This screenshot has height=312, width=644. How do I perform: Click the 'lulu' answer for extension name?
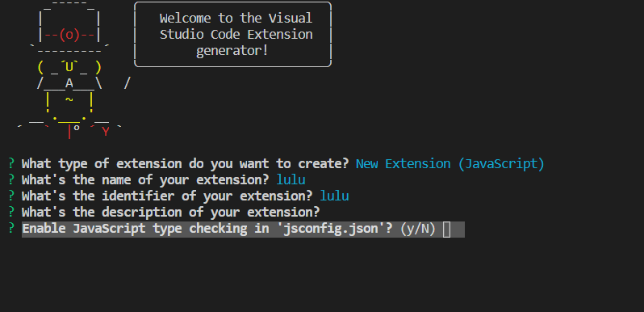pos(291,180)
